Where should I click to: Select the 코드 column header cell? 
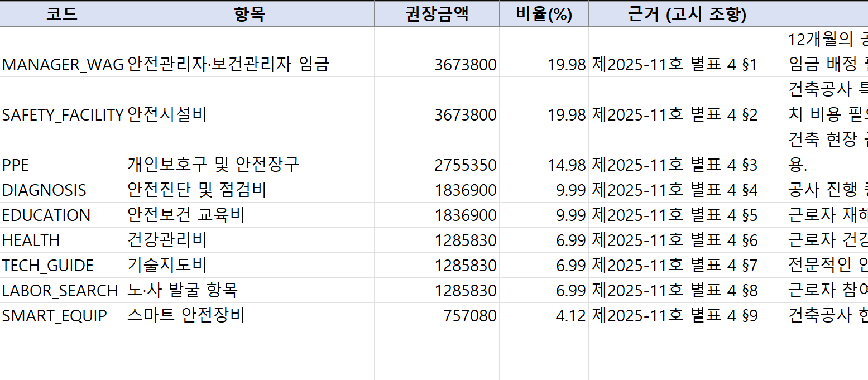tap(62, 14)
